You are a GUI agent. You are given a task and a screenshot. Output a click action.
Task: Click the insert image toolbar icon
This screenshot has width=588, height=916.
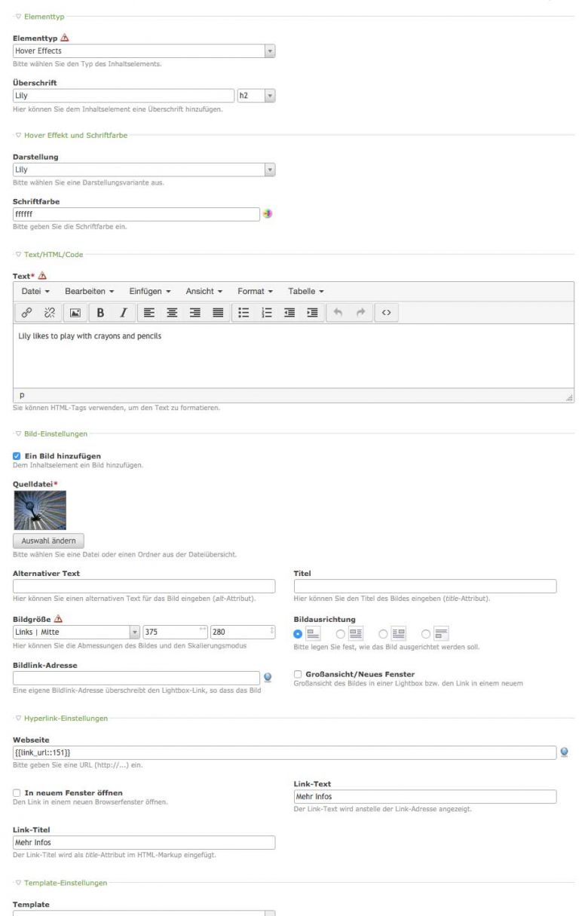[x=76, y=313]
